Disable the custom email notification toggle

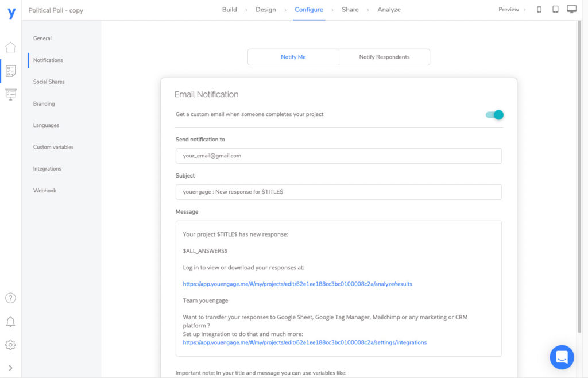coord(494,115)
